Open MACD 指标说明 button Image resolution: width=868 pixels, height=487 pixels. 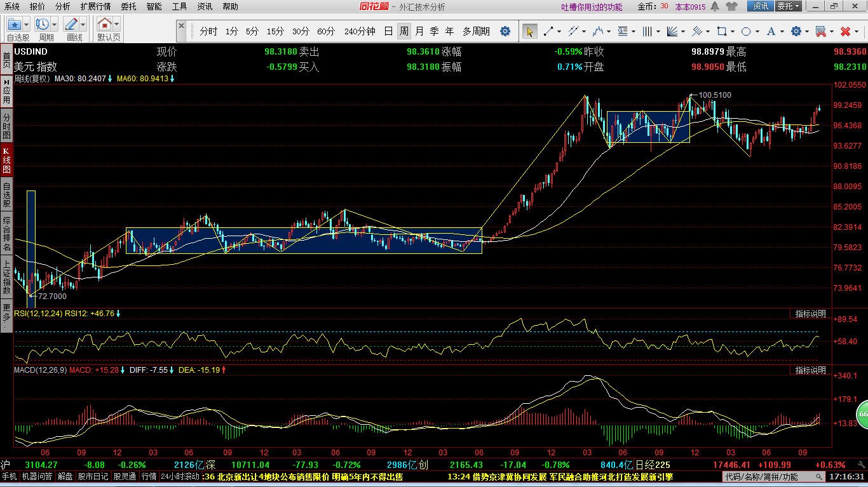click(x=811, y=370)
